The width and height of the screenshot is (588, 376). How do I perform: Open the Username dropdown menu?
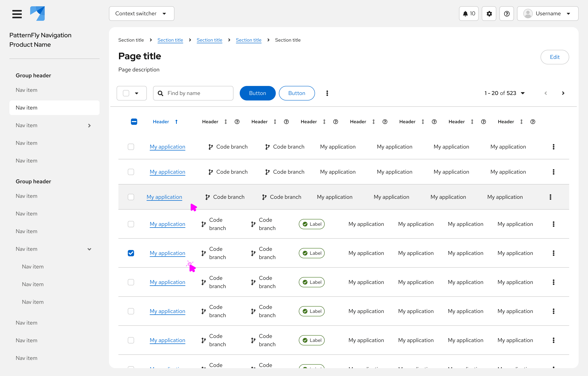pyautogui.click(x=547, y=14)
